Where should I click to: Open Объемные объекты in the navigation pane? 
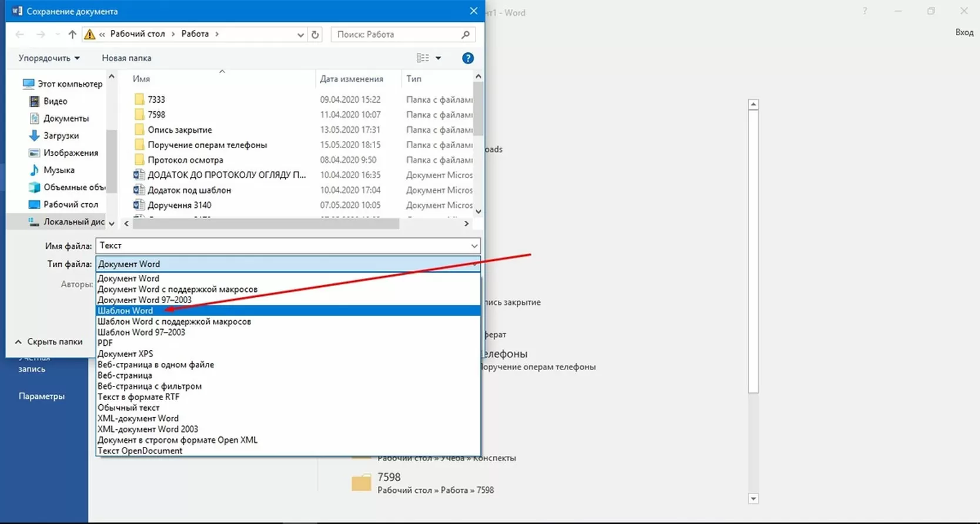[67, 187]
